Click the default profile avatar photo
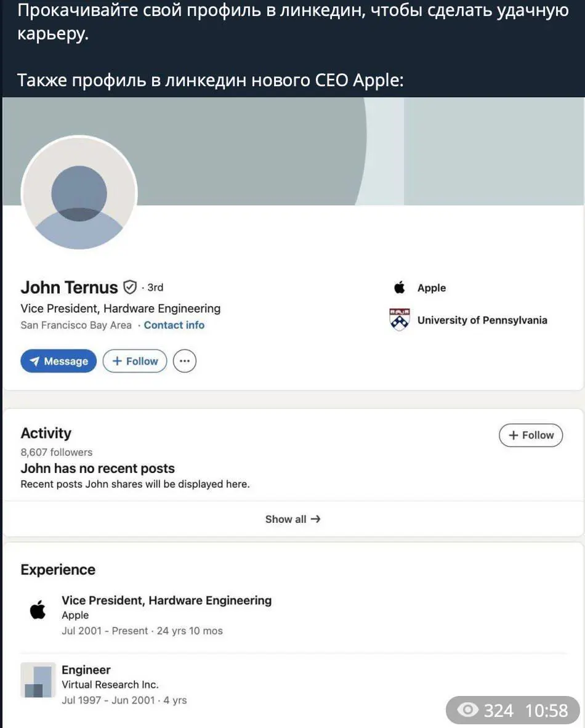The image size is (585, 728). [79, 193]
